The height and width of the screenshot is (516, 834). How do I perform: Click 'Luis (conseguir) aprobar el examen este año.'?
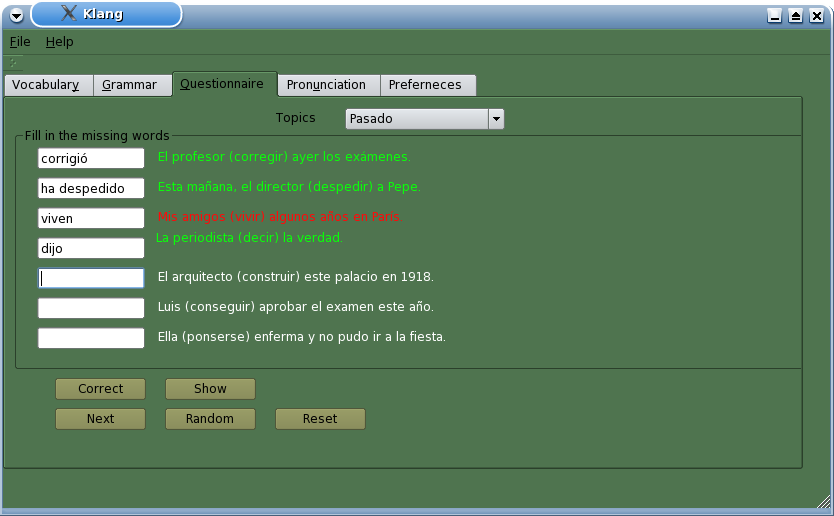[296, 307]
